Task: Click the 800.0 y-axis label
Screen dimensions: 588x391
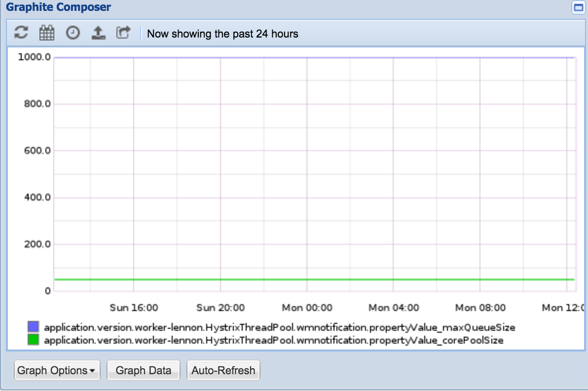Action: coord(37,104)
